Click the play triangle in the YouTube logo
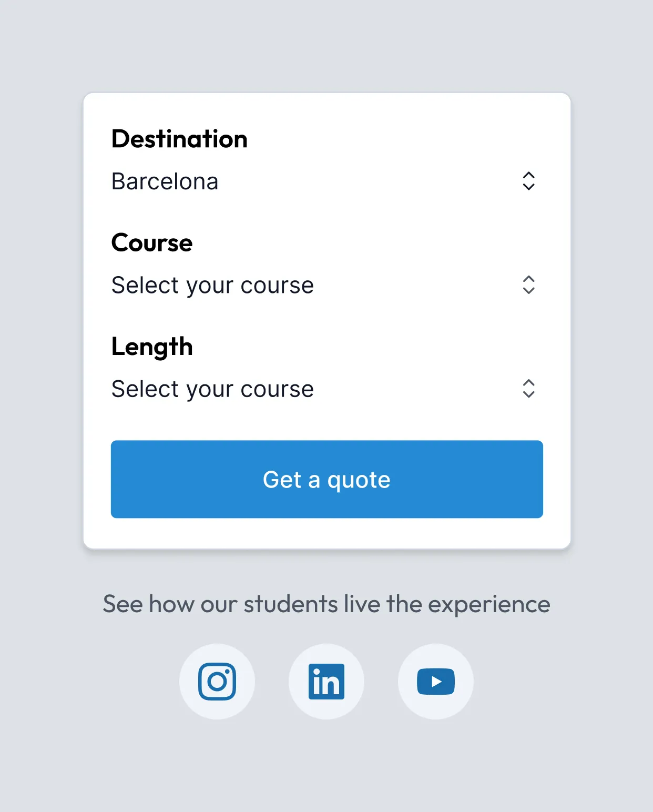Screen dimensions: 653x812 pos(436,682)
